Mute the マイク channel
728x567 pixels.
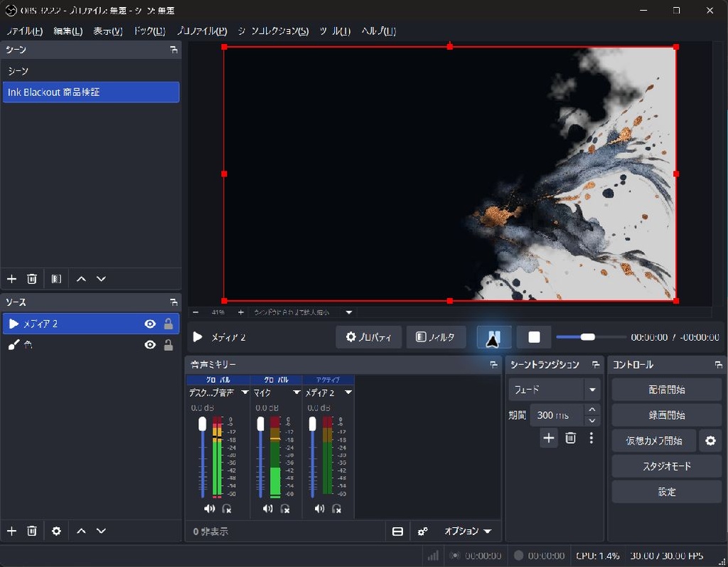268,509
